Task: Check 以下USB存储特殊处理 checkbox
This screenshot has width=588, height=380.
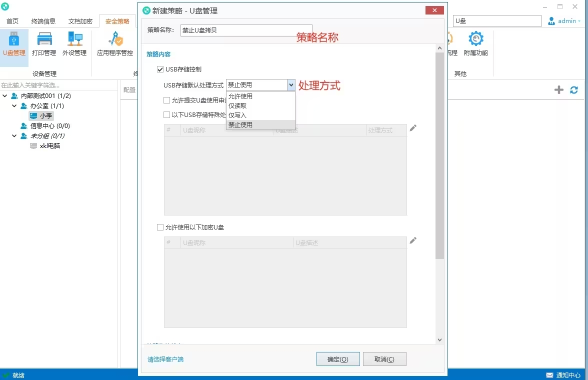Action: click(x=167, y=115)
